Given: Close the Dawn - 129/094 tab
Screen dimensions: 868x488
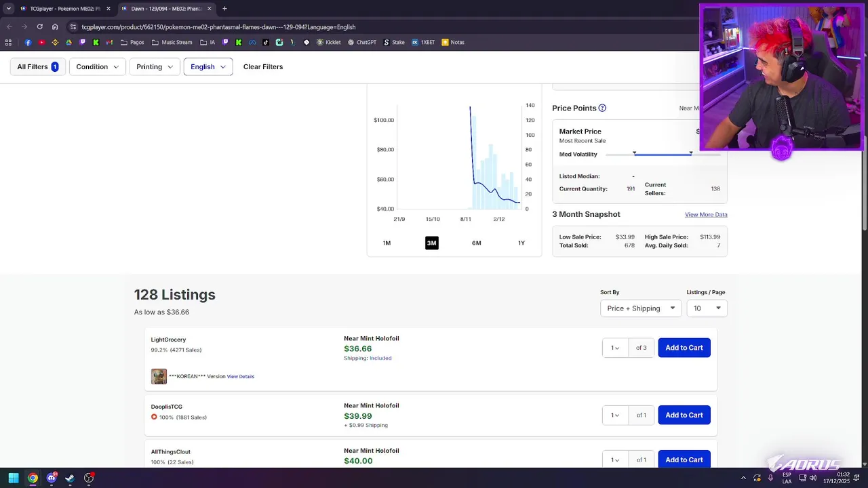Looking at the screenshot, I should point(209,9).
